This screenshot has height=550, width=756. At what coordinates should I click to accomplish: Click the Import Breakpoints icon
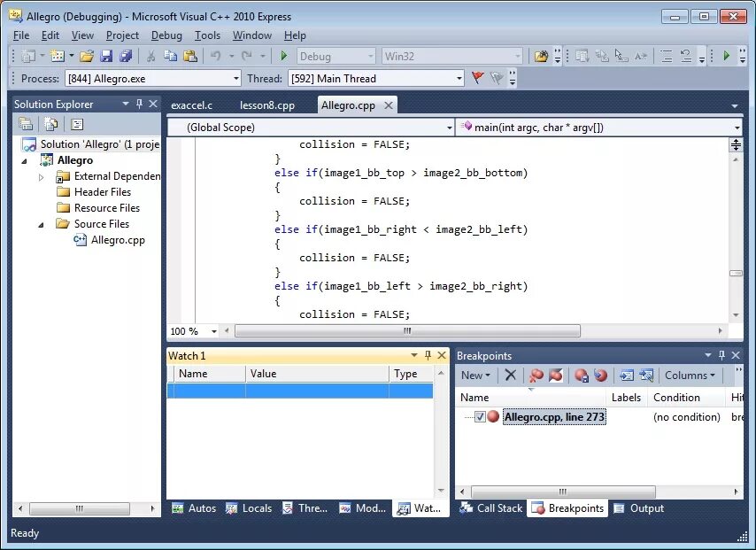click(601, 375)
